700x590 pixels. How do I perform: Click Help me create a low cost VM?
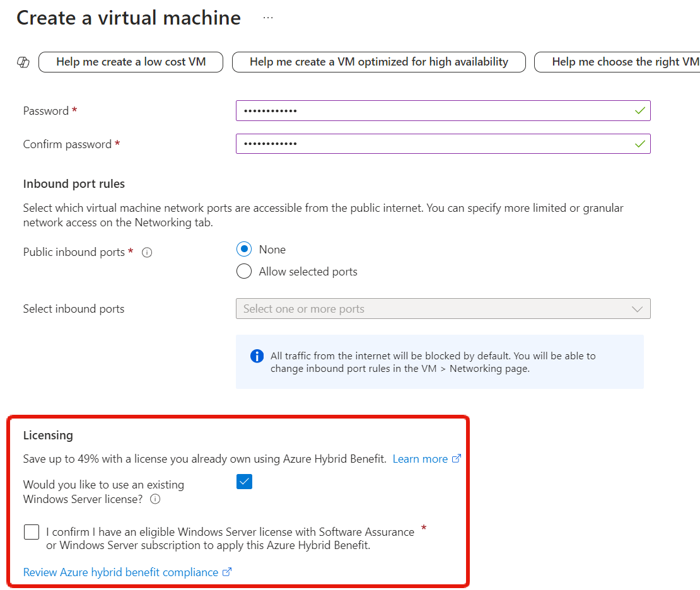pyautogui.click(x=131, y=62)
